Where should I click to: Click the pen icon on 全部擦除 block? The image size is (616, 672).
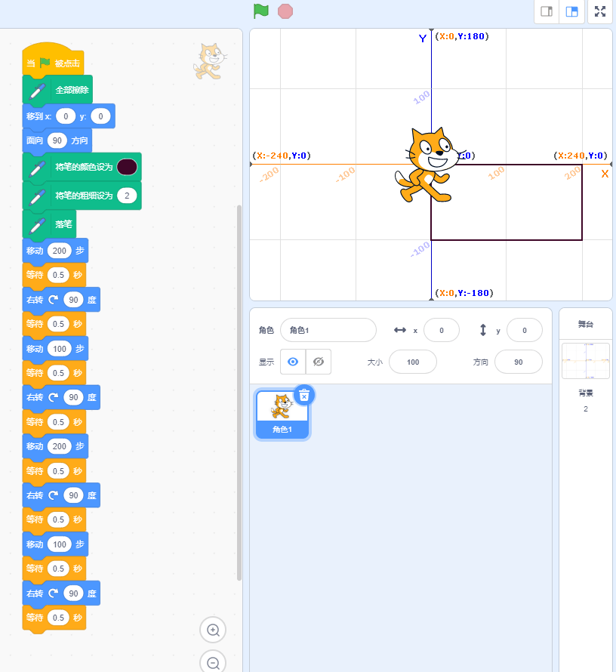click(37, 91)
